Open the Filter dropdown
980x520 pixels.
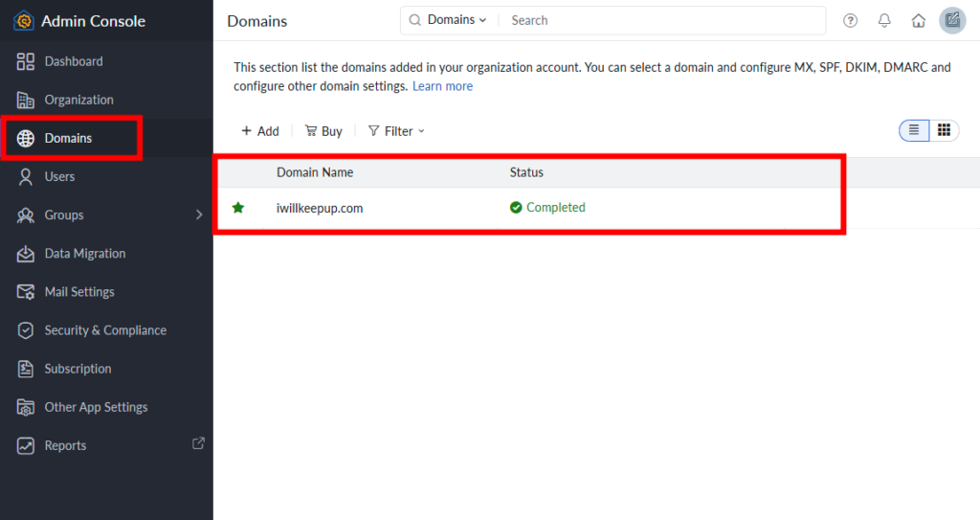[x=396, y=131]
